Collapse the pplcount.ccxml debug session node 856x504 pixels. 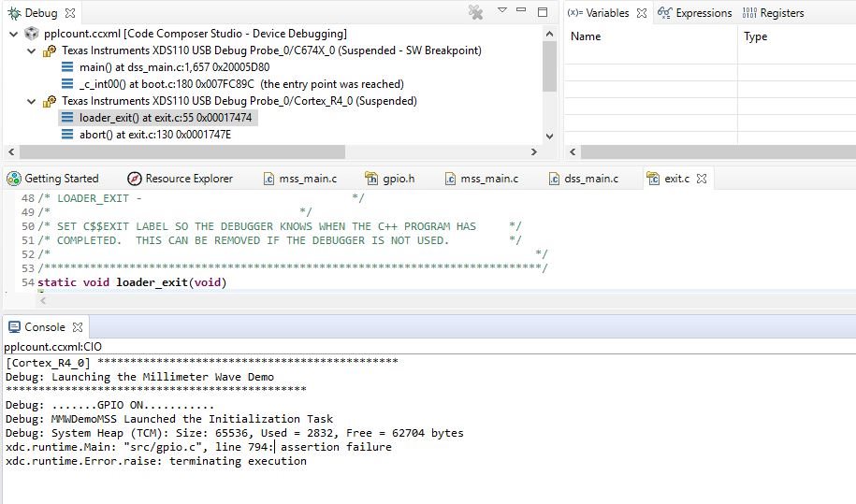[x=14, y=34]
